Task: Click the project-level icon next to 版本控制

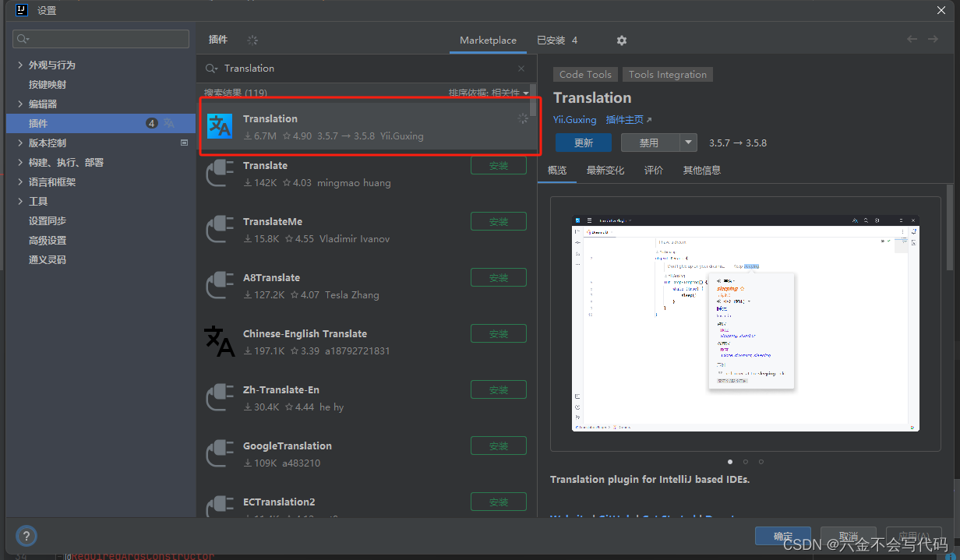Action: [x=184, y=143]
